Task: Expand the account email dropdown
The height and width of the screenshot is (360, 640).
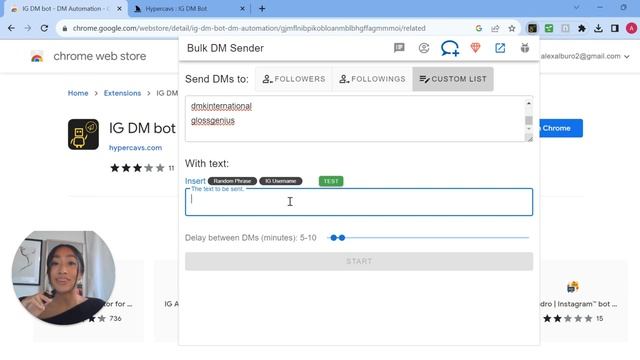Action: pos(627,57)
